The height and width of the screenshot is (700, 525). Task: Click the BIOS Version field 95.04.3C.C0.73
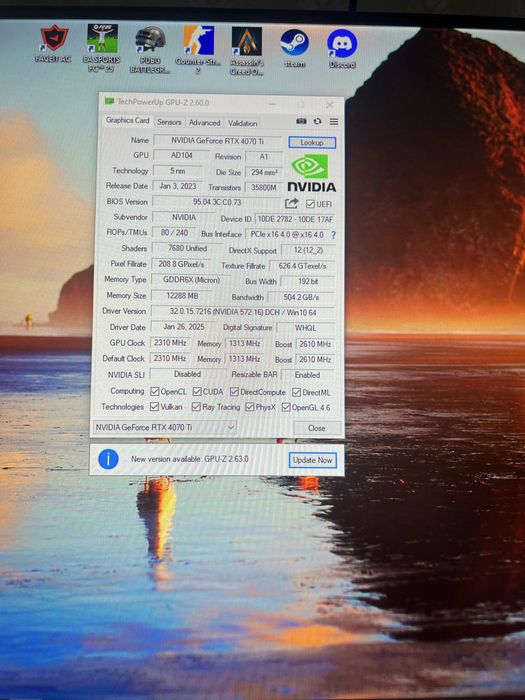pos(217,202)
